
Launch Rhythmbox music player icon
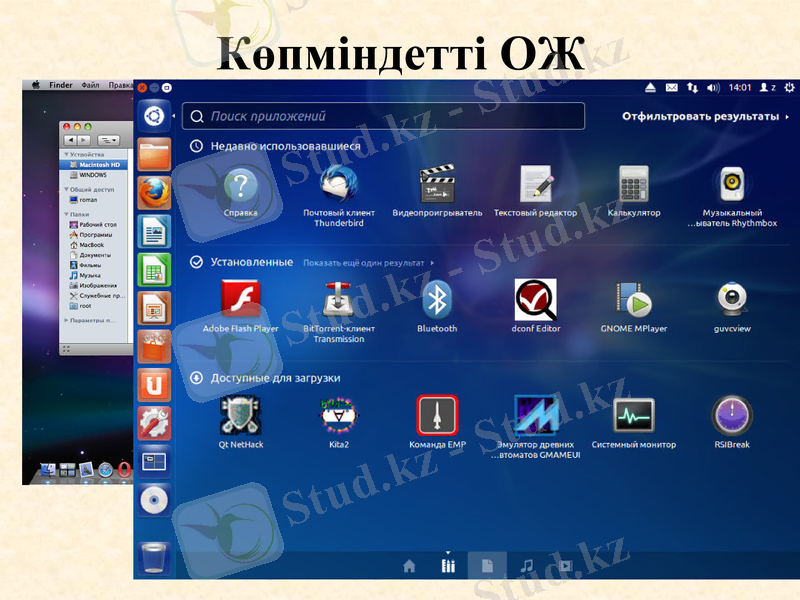click(732, 185)
